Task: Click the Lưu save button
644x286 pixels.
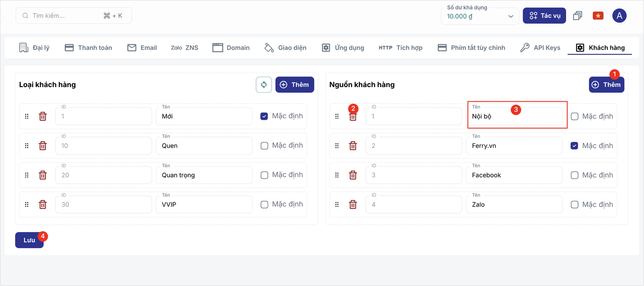Action: point(29,240)
